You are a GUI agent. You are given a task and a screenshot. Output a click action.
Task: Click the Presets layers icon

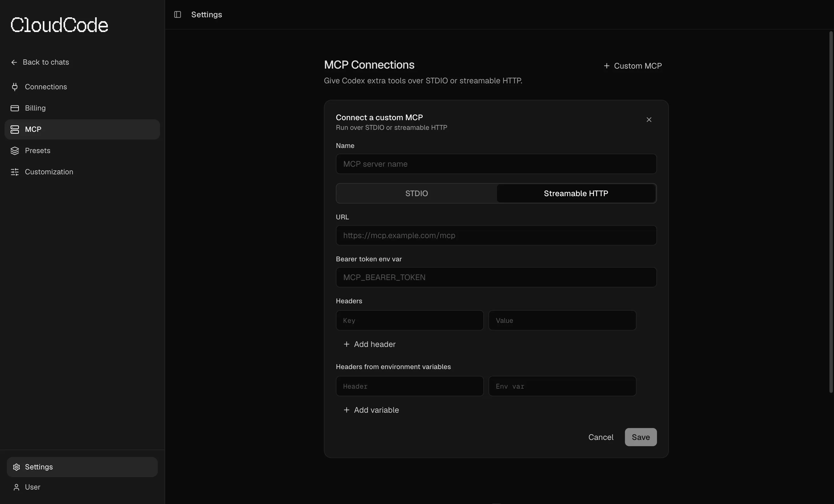click(14, 151)
